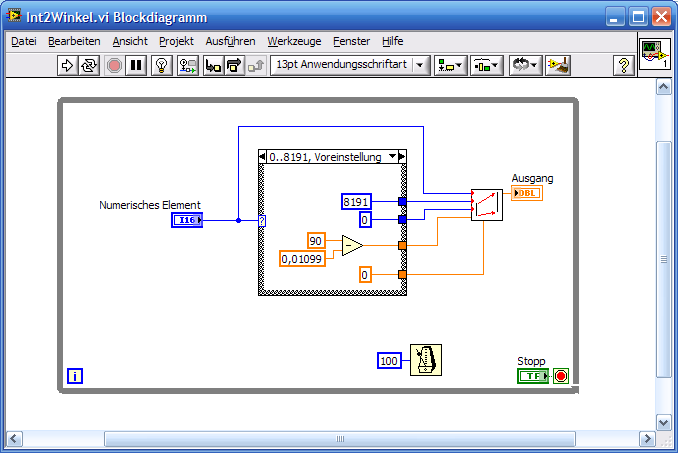
Task: Click the 100 wait time constant
Action: pos(389,361)
